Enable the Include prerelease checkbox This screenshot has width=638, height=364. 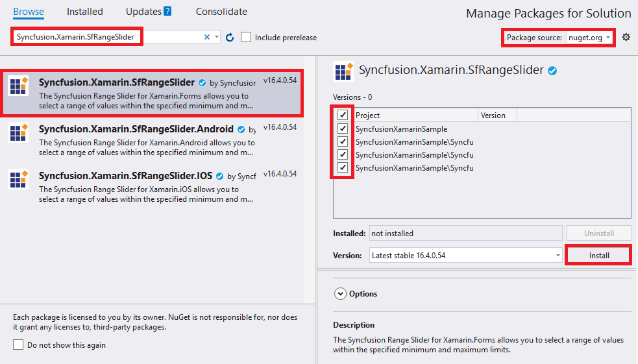(246, 38)
